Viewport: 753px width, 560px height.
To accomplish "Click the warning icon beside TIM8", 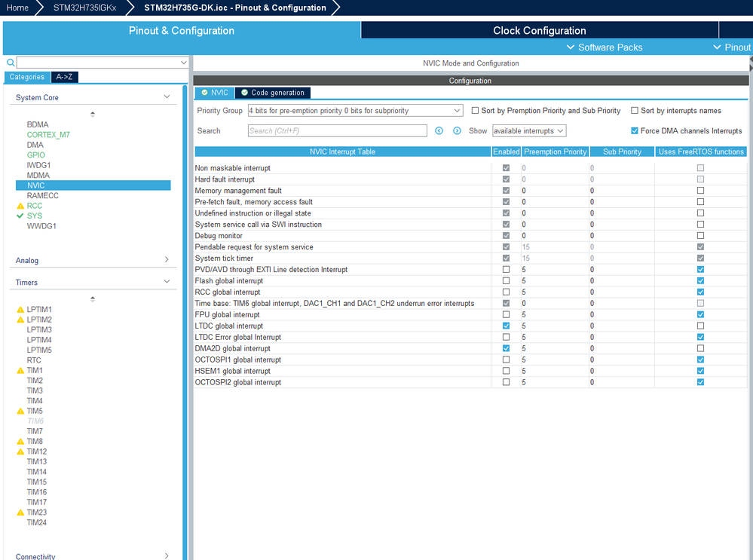I will click(x=20, y=442).
